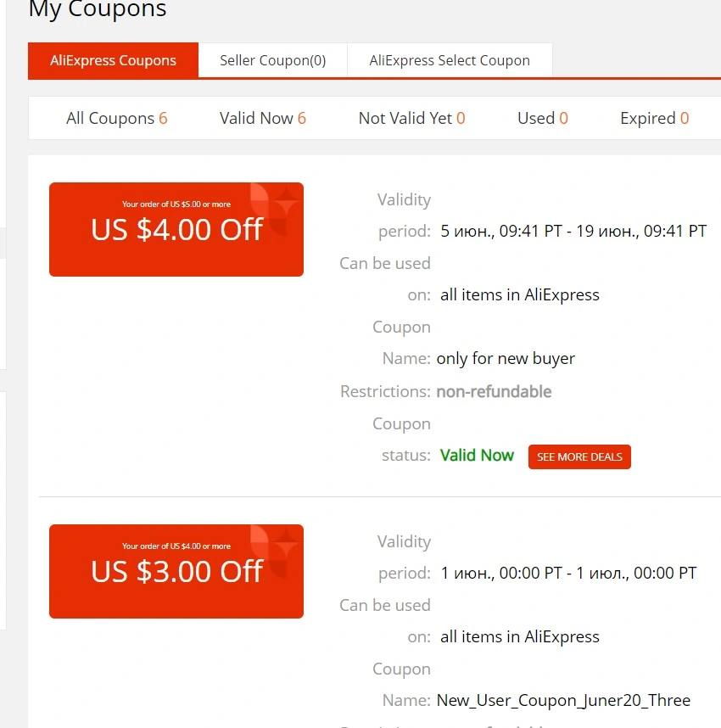Screen dimensions: 721x728
Task: Open AliExpress Select Coupon tab
Action: tap(450, 60)
